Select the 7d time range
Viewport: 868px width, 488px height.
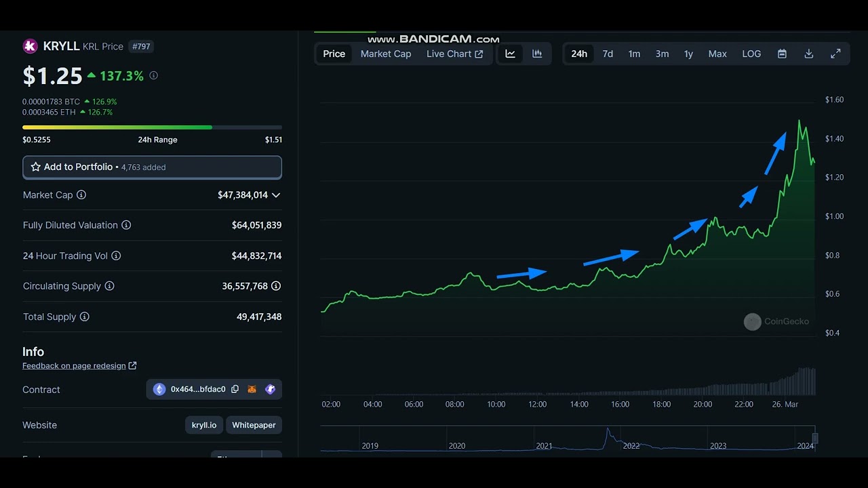(x=608, y=54)
